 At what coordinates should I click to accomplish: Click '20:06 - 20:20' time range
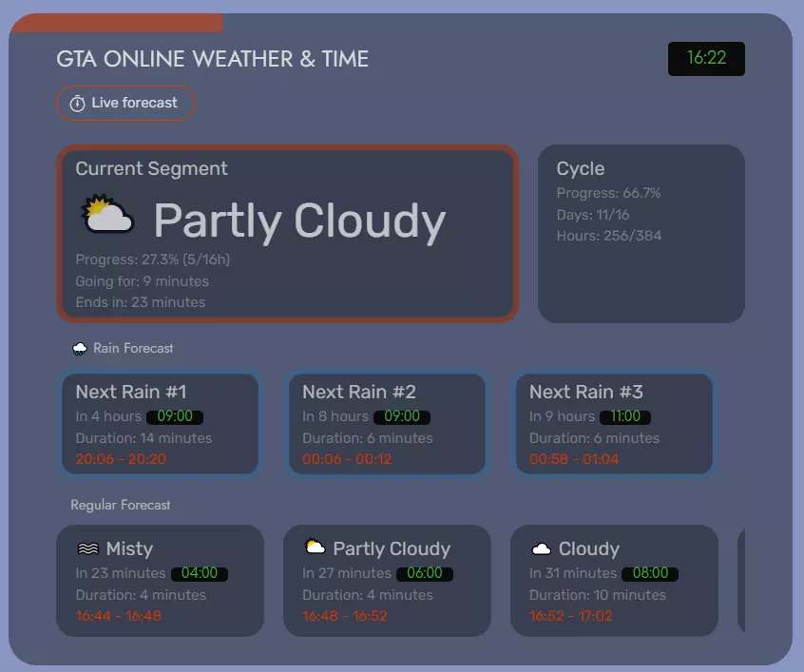point(121,459)
